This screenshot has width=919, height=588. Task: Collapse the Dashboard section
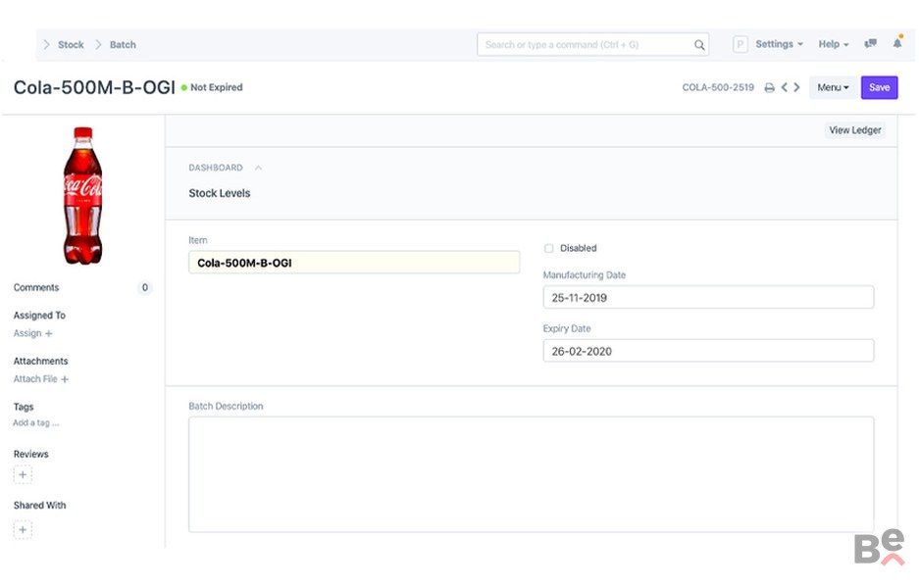[x=258, y=168]
